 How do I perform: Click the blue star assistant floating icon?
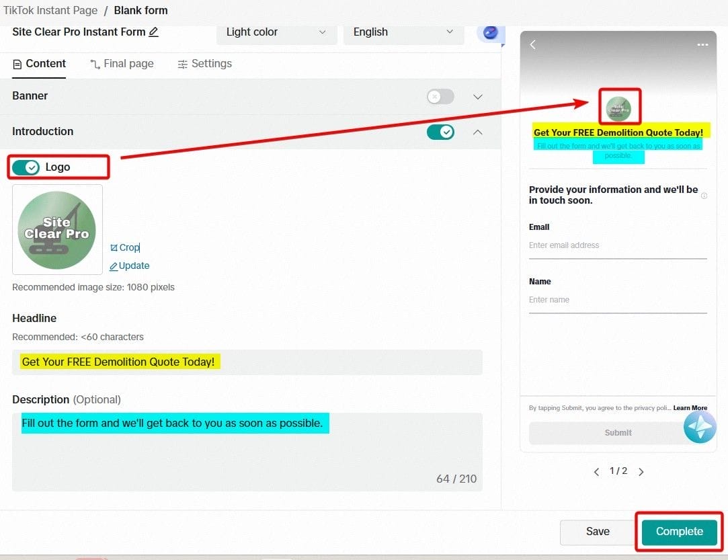click(700, 427)
